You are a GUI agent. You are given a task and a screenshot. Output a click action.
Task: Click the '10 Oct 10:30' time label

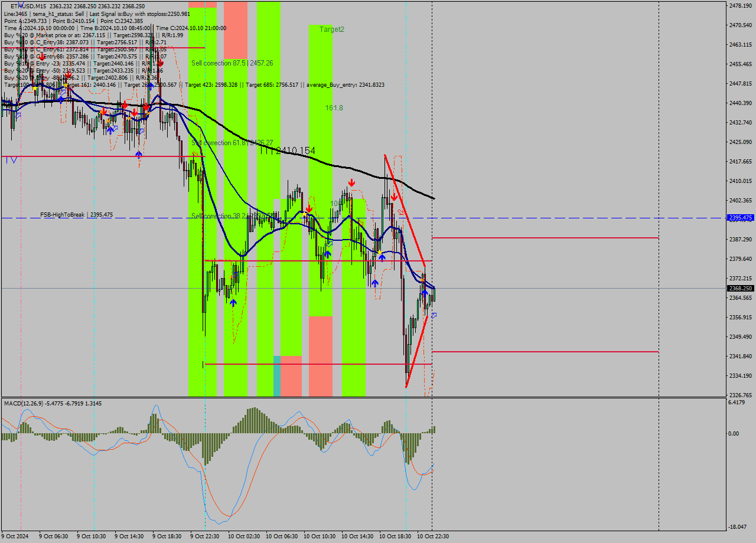coord(320,537)
